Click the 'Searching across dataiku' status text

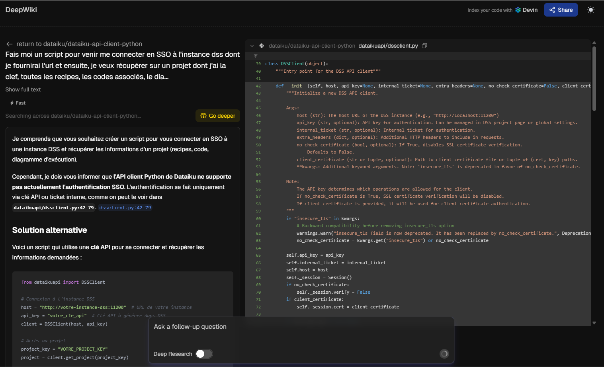pos(73,116)
